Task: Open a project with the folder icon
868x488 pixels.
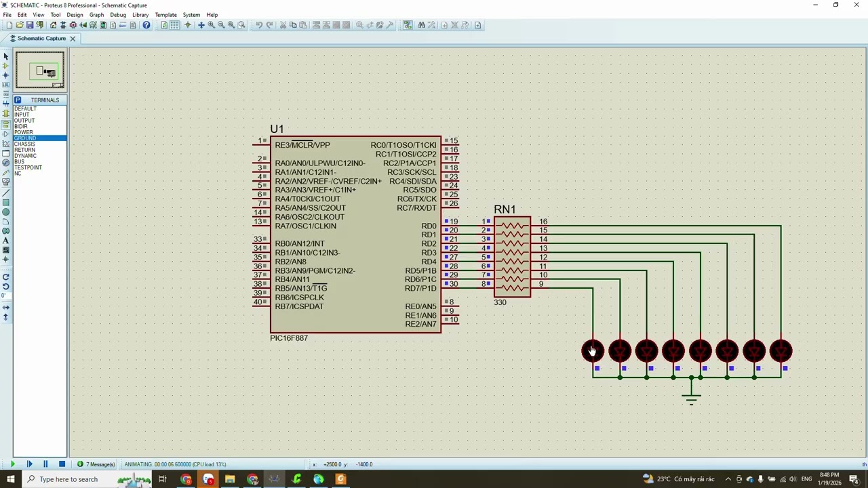Action: (x=20, y=25)
